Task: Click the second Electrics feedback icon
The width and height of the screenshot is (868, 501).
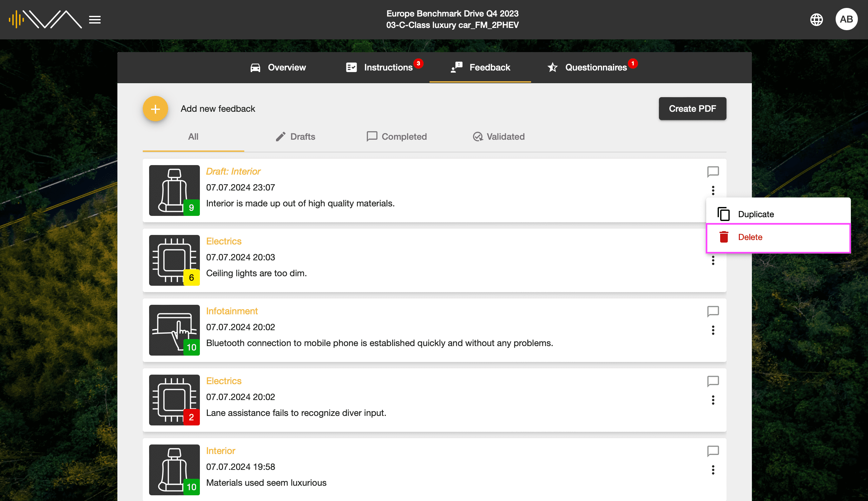Action: 174,400
